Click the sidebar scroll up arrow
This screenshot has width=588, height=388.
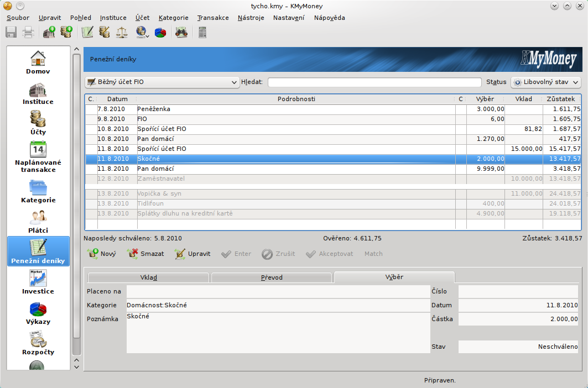click(76, 49)
